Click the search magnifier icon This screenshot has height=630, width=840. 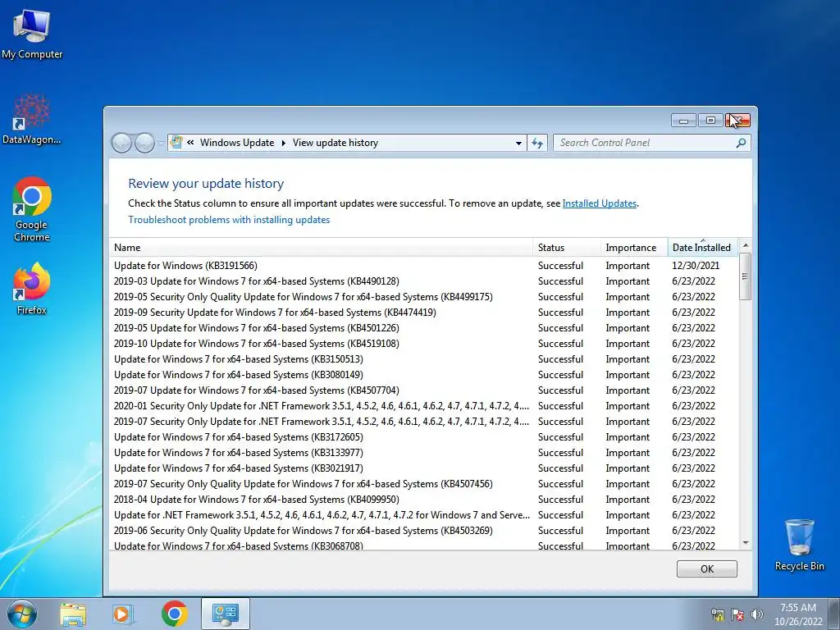click(741, 143)
